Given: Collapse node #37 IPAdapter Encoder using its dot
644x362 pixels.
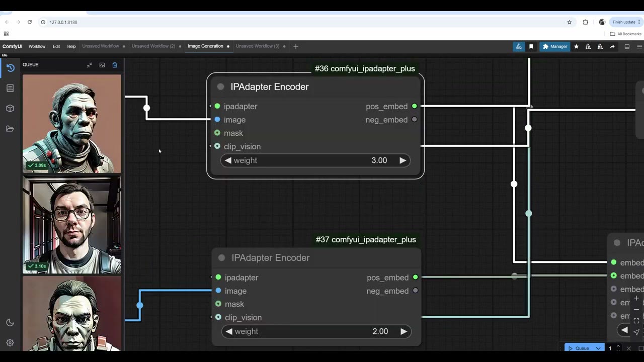Looking at the screenshot, I should (x=221, y=258).
